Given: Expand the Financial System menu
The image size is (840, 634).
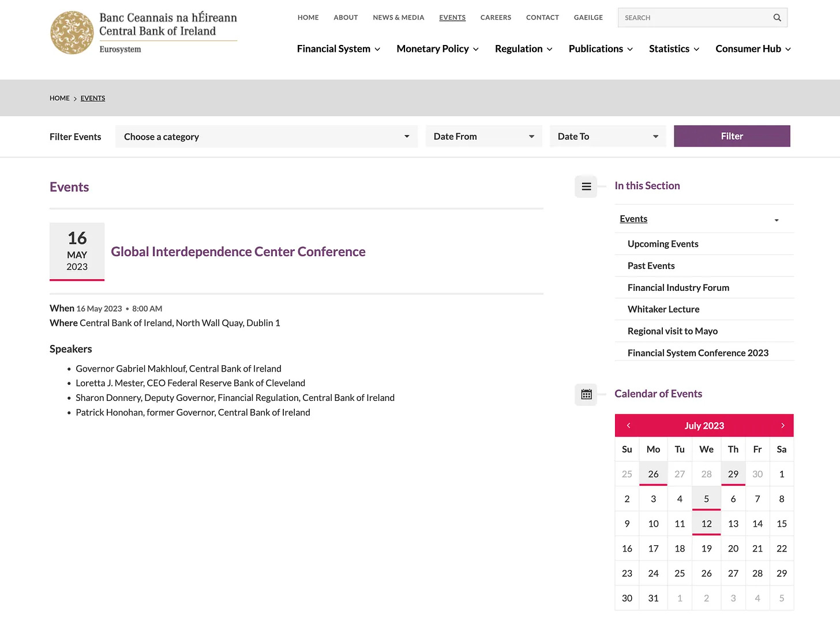Looking at the screenshot, I should (x=339, y=49).
